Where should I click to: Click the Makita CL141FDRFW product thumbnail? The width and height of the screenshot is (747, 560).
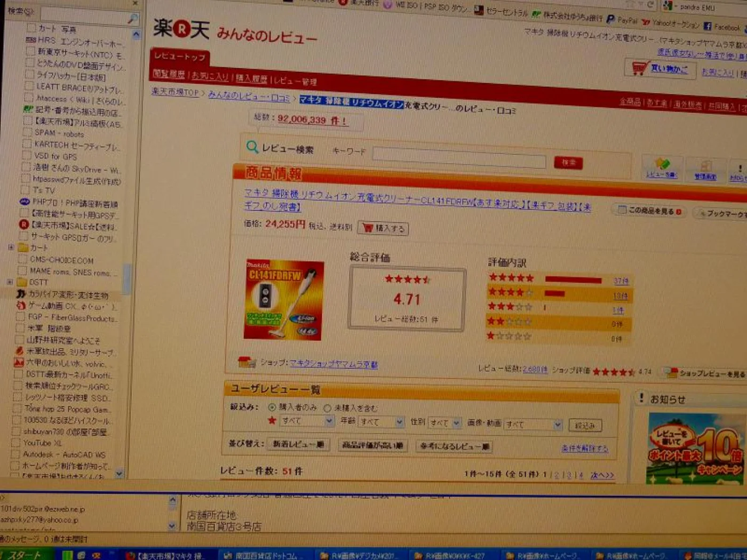tap(283, 300)
